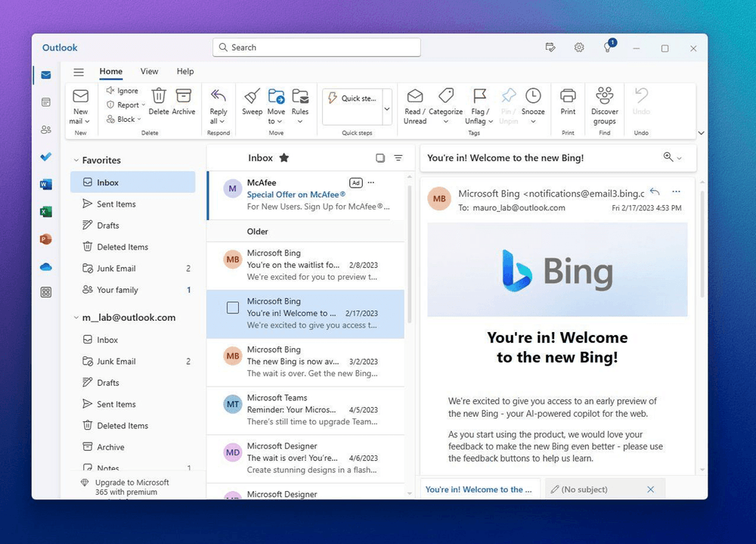Switch to the View ribbon tab

(149, 71)
